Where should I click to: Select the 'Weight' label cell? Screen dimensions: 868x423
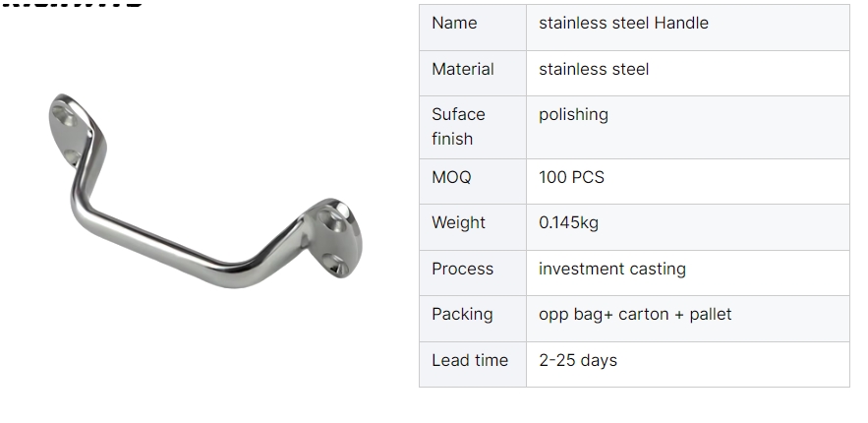point(473,227)
